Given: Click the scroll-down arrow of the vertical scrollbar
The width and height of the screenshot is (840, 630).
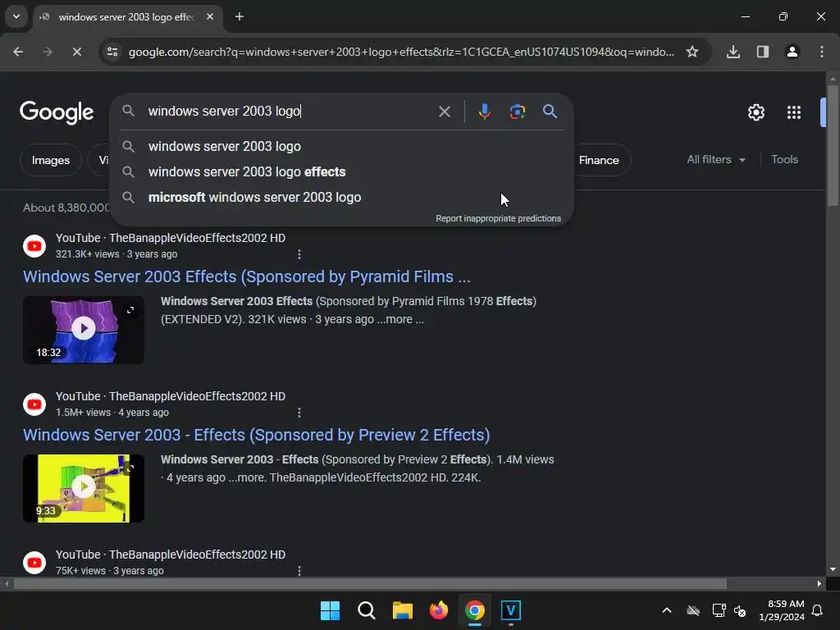Looking at the screenshot, I should pyautogui.click(x=833, y=569).
